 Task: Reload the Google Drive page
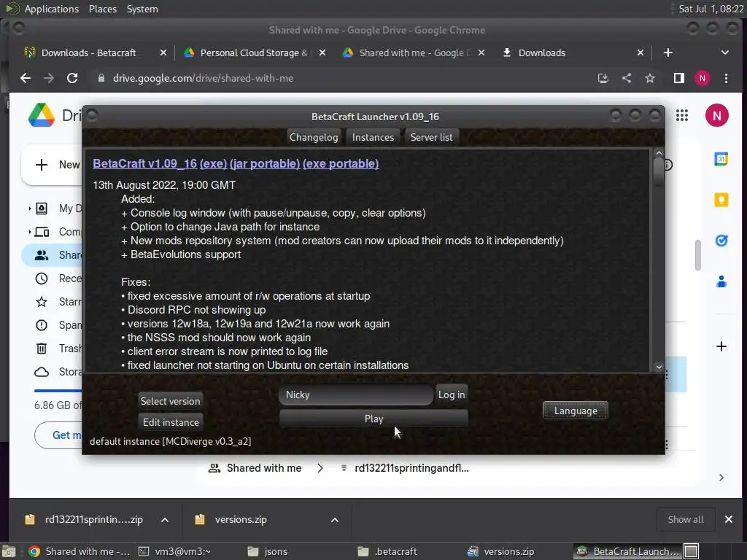(x=72, y=78)
